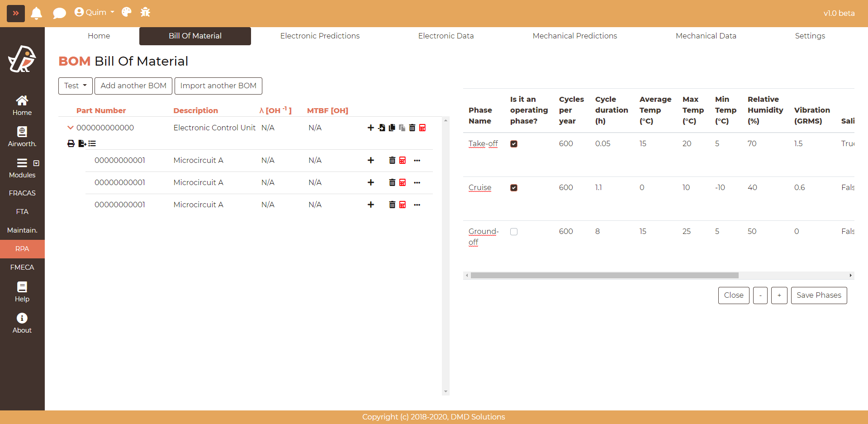868x424 pixels.
Task: Delete the Electronic Control Unit row via trash icon
Action: pyautogui.click(x=412, y=128)
